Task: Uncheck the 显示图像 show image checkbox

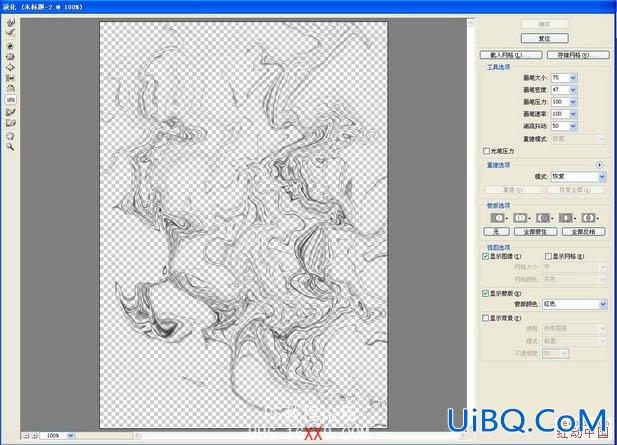Action: coord(486,256)
